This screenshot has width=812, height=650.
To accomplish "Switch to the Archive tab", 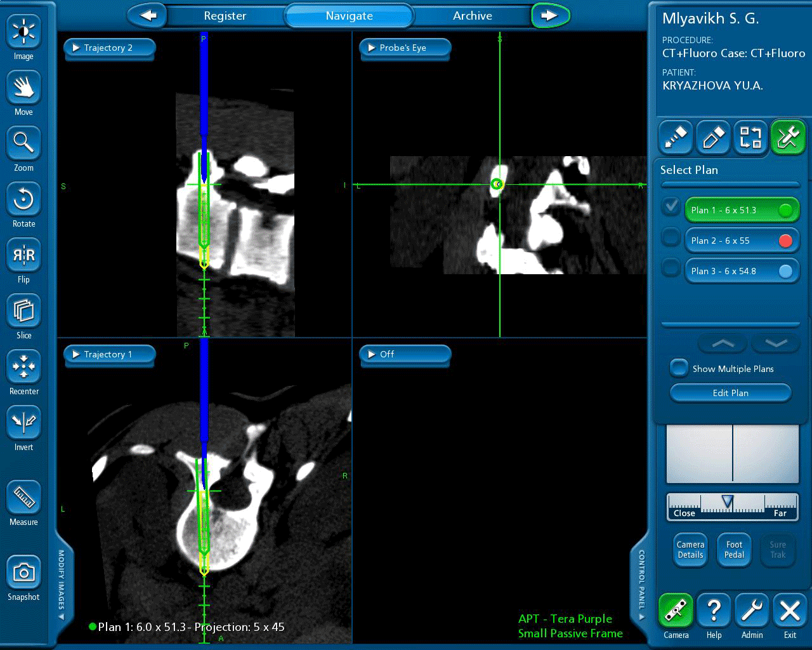I will (473, 16).
